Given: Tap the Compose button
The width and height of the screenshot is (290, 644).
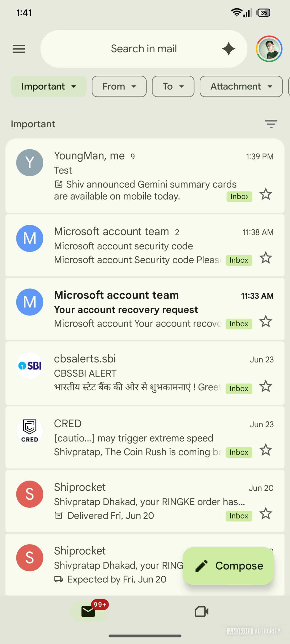Looking at the screenshot, I should [228, 566].
